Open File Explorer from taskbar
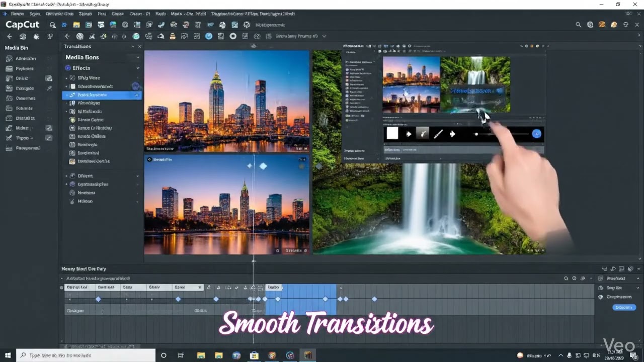644x362 pixels. coord(201,355)
